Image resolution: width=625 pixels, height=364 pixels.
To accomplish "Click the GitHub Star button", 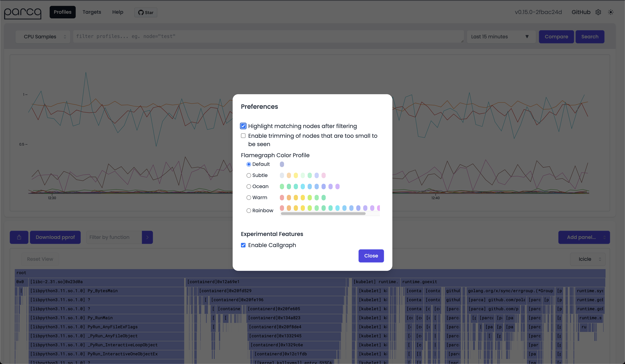I will (x=146, y=12).
